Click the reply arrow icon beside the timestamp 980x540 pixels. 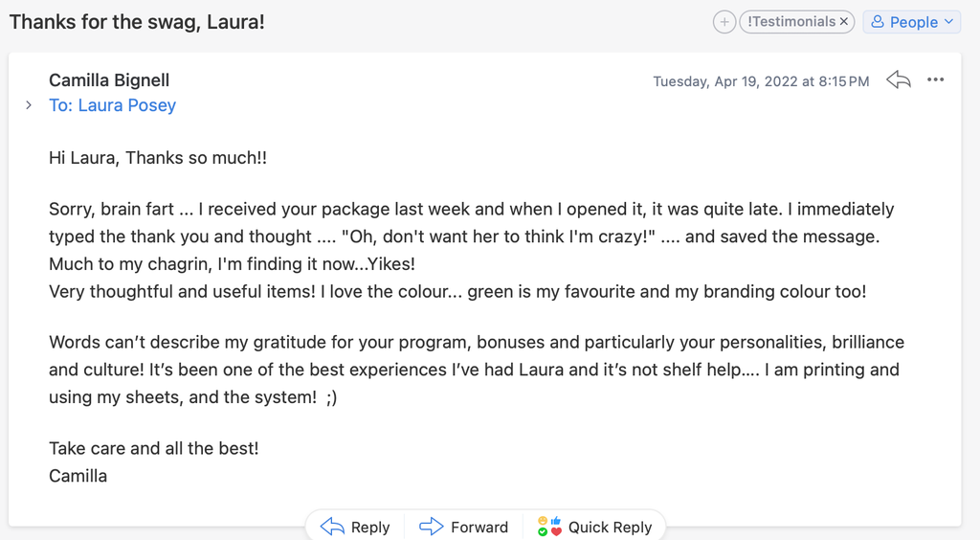[x=899, y=80]
